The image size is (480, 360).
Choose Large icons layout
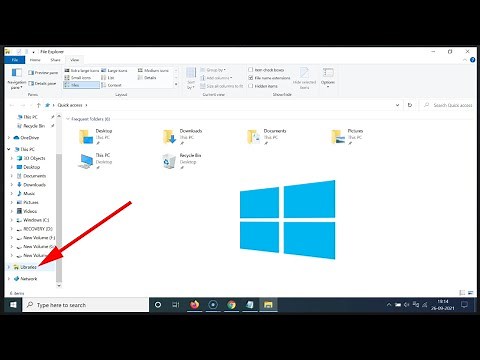114,70
